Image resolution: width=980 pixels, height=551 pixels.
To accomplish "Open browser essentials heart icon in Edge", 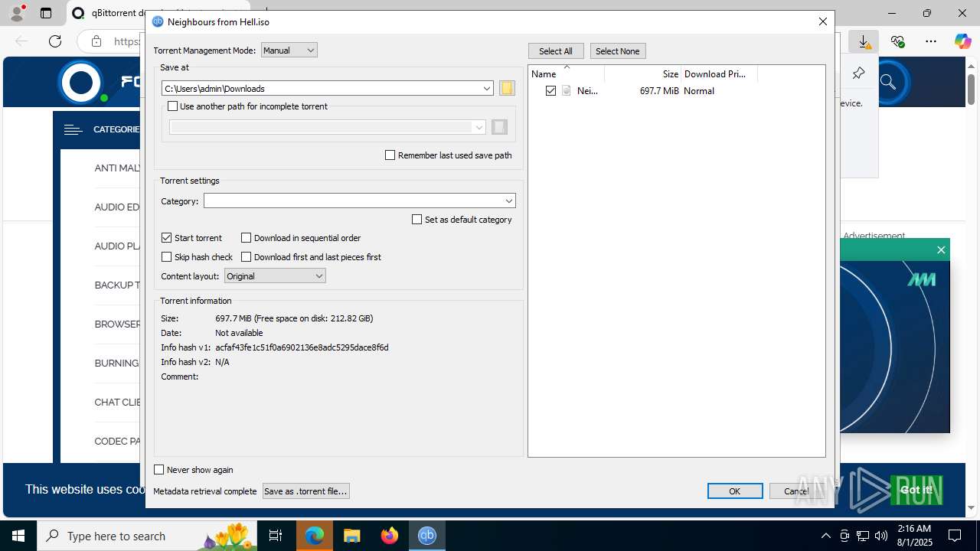I will (897, 41).
